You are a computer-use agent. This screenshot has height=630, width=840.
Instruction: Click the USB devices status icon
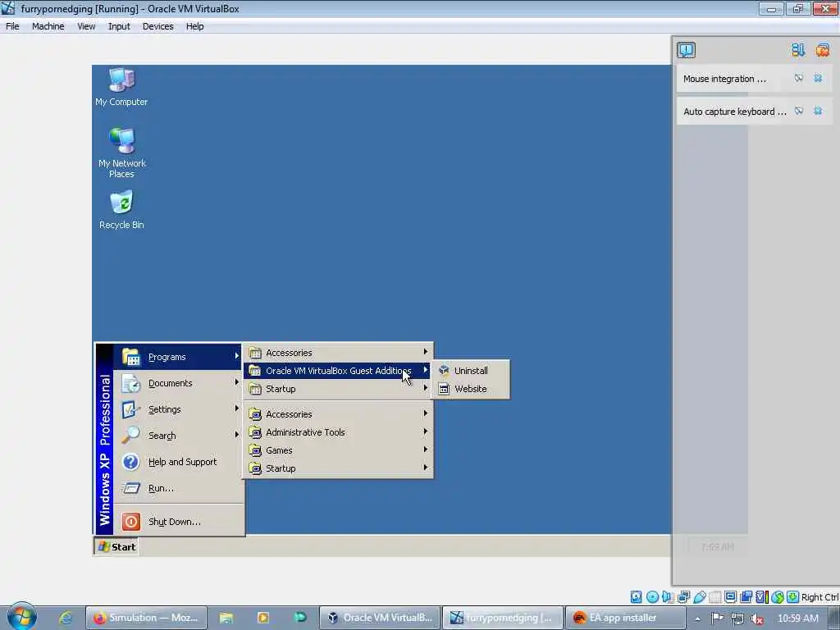pos(699,597)
